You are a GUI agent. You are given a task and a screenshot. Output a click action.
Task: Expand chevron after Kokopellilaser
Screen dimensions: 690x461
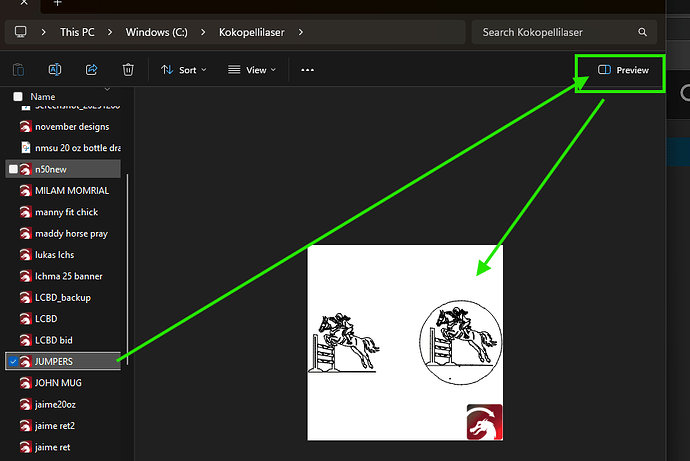301,32
